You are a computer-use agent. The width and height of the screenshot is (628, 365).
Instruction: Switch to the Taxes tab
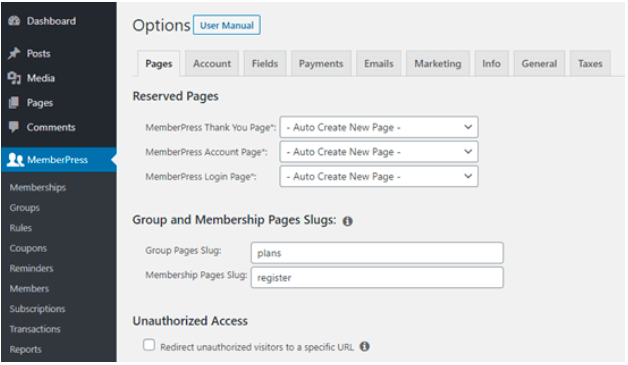point(590,63)
